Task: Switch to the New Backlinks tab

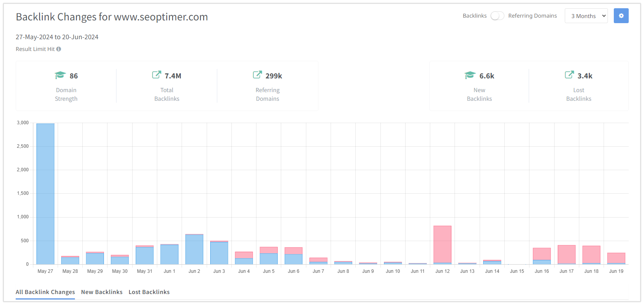Action: pyautogui.click(x=102, y=292)
